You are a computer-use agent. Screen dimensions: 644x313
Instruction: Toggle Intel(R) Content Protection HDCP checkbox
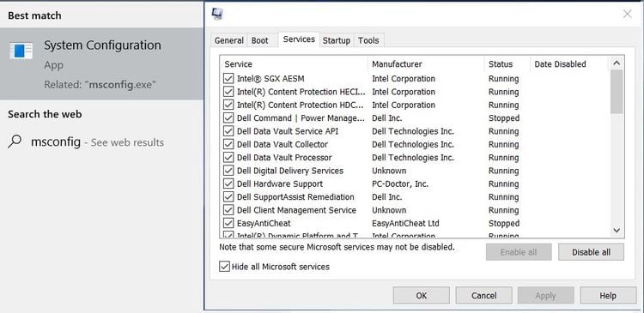click(x=228, y=105)
